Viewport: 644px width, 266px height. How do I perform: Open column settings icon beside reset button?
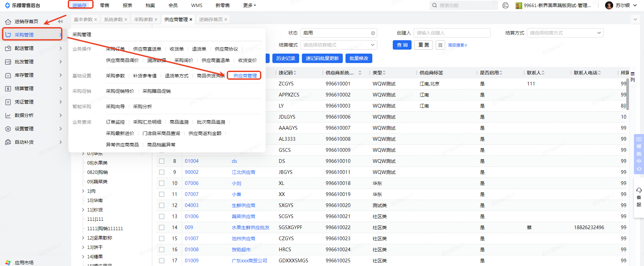coord(440,45)
